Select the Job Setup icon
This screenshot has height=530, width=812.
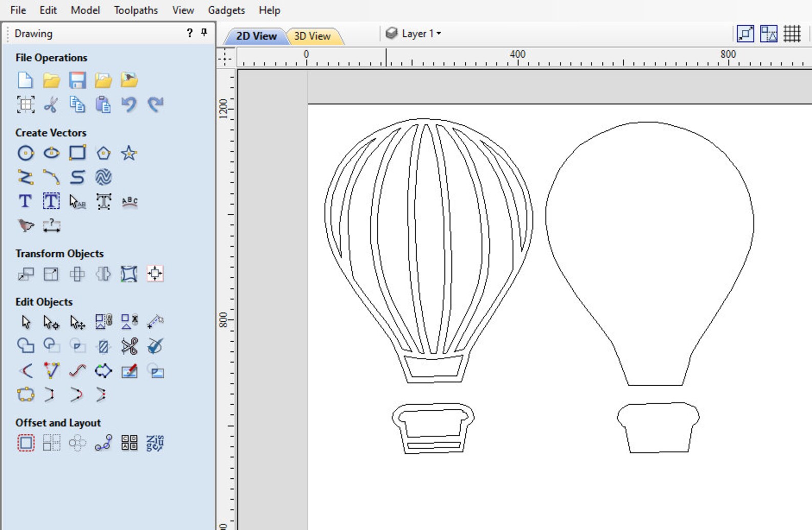(x=26, y=104)
